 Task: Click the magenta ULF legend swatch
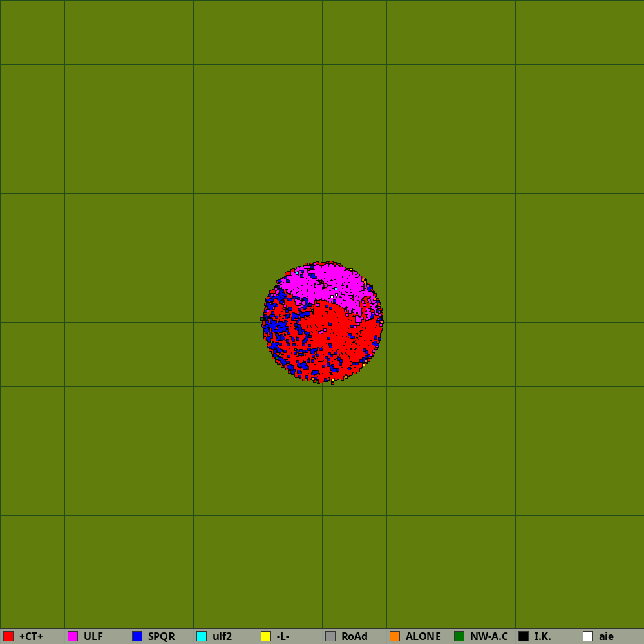[x=73, y=636]
